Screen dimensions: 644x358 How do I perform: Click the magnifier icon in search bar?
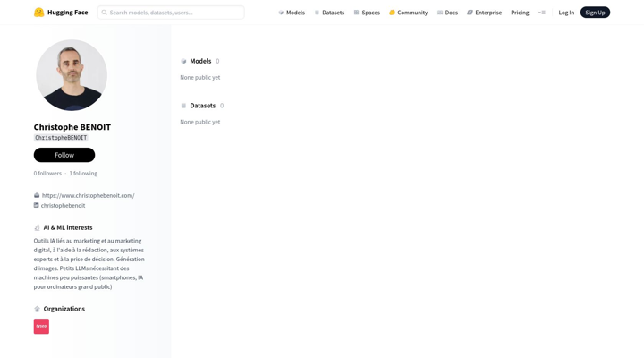pyautogui.click(x=105, y=13)
